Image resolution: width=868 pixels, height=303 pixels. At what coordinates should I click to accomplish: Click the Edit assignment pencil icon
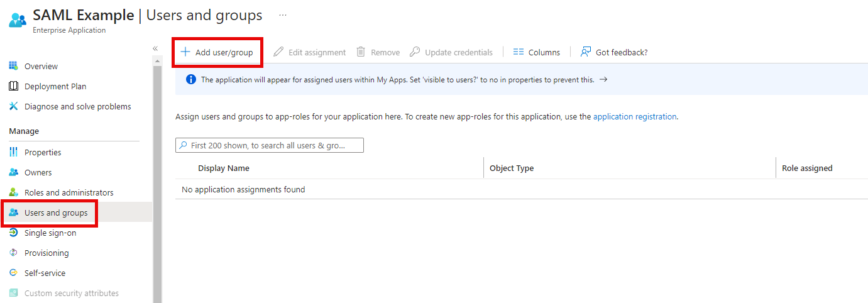click(278, 52)
